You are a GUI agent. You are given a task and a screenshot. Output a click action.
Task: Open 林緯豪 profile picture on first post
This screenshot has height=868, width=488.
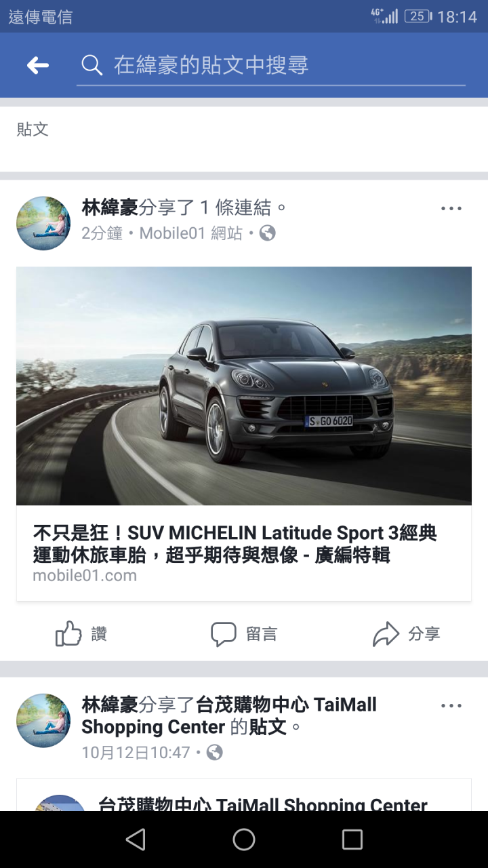pos(43,223)
